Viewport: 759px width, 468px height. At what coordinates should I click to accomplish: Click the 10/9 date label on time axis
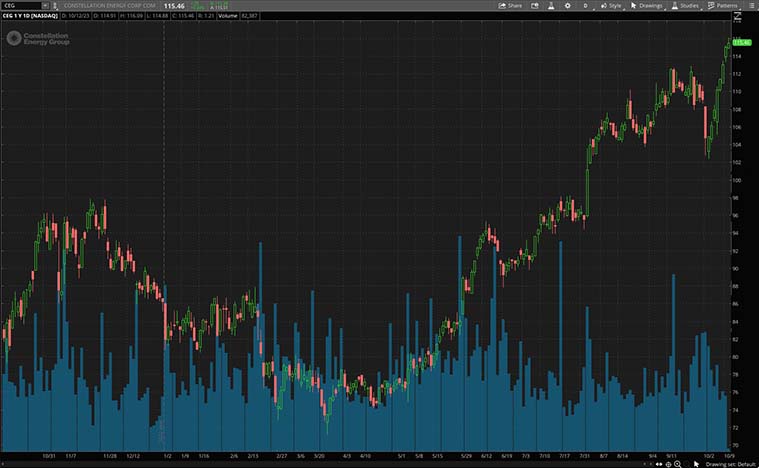(x=729, y=456)
